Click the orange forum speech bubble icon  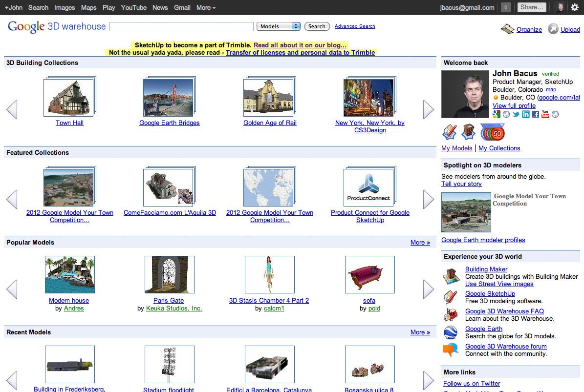(x=450, y=350)
